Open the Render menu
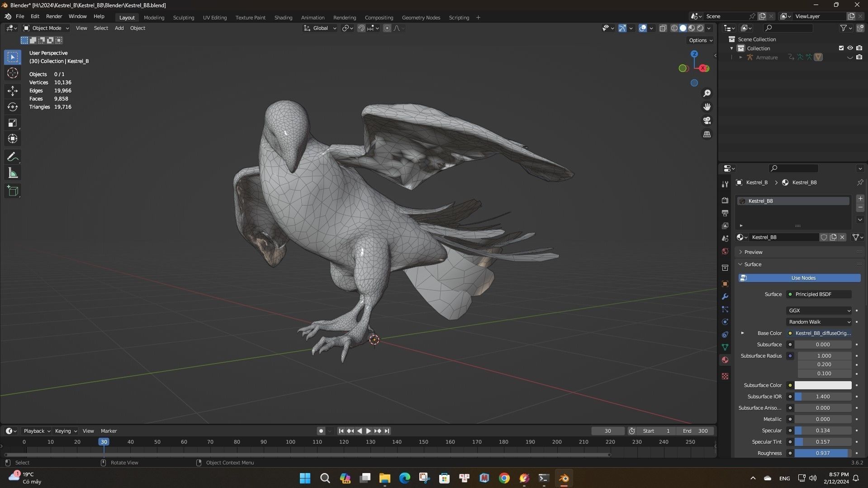 click(x=54, y=16)
